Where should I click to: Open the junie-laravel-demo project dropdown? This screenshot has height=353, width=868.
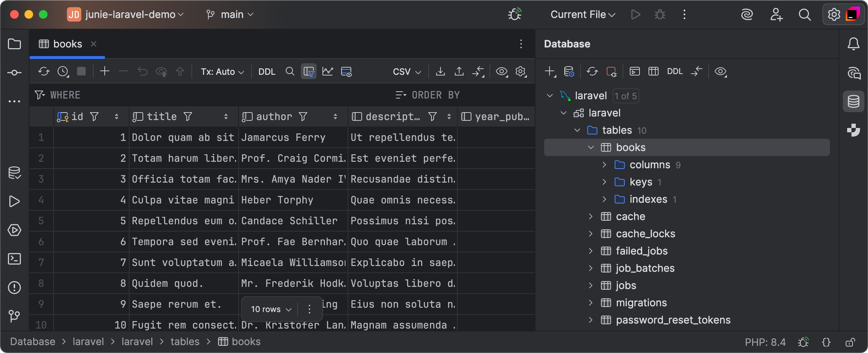pos(126,14)
